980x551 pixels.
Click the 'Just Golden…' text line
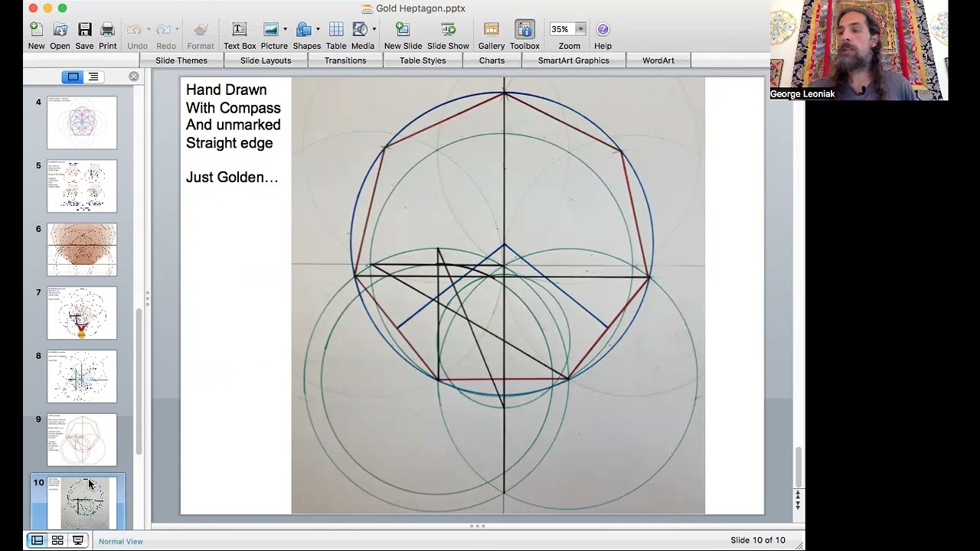point(232,178)
